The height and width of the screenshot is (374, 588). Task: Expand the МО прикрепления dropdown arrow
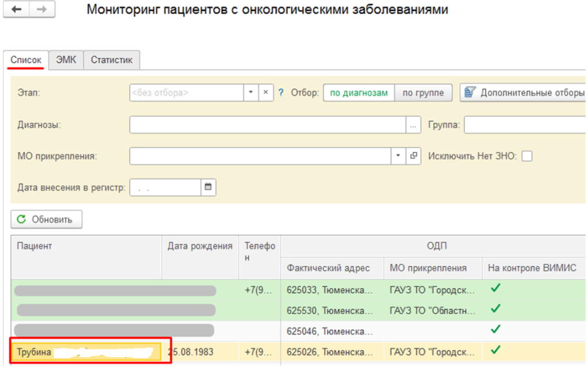398,156
